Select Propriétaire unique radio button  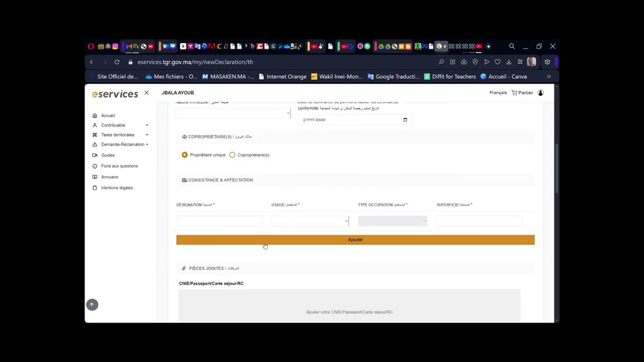pyautogui.click(x=185, y=155)
